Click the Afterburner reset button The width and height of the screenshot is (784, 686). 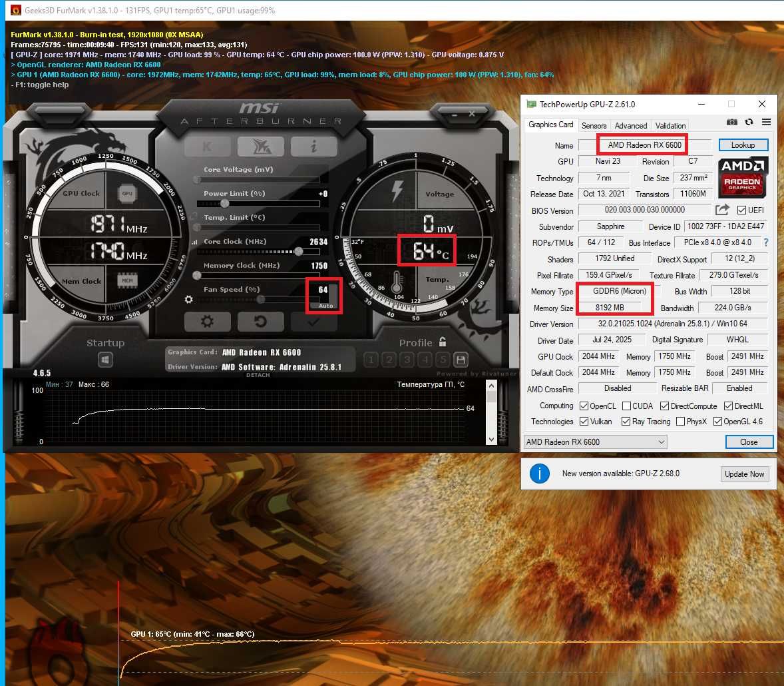pos(261,321)
